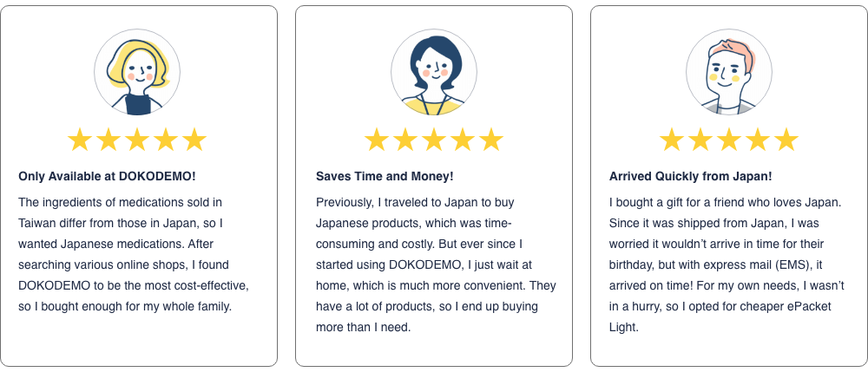Select fifth star in Arrived Quickly review
The image size is (868, 372).
click(786, 140)
